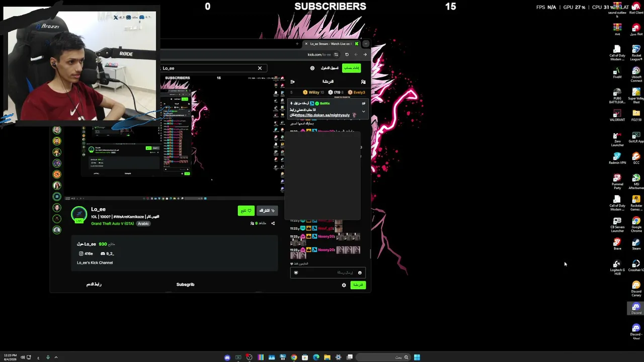644x362 pixels.
Task: Open the FO2159 folder on the desktop
Action: (636, 116)
